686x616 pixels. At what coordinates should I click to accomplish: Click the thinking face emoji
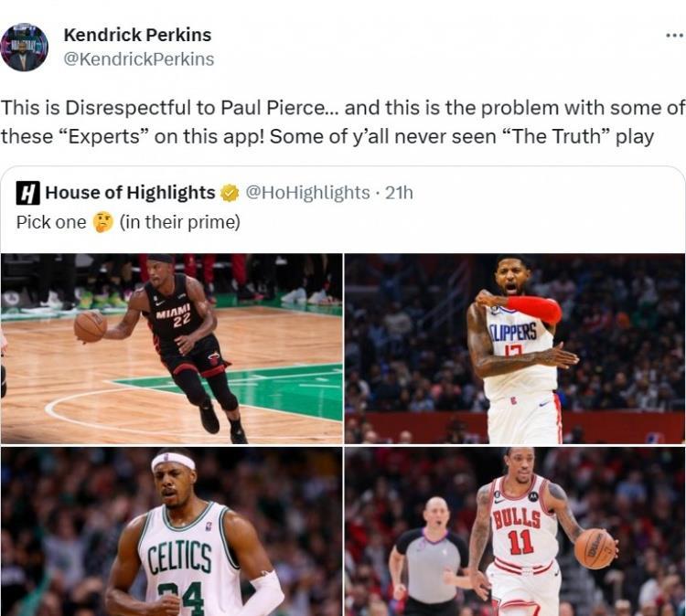[102, 222]
